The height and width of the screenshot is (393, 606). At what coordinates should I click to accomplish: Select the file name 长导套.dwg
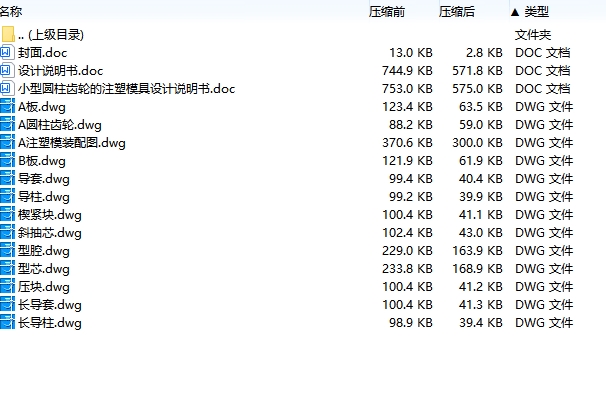point(50,305)
